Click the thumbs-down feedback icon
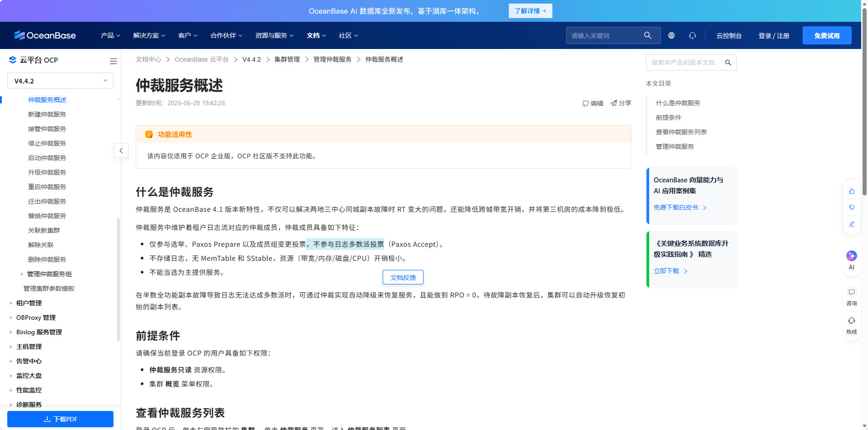Screen dimensions: 868x430 click(852, 207)
